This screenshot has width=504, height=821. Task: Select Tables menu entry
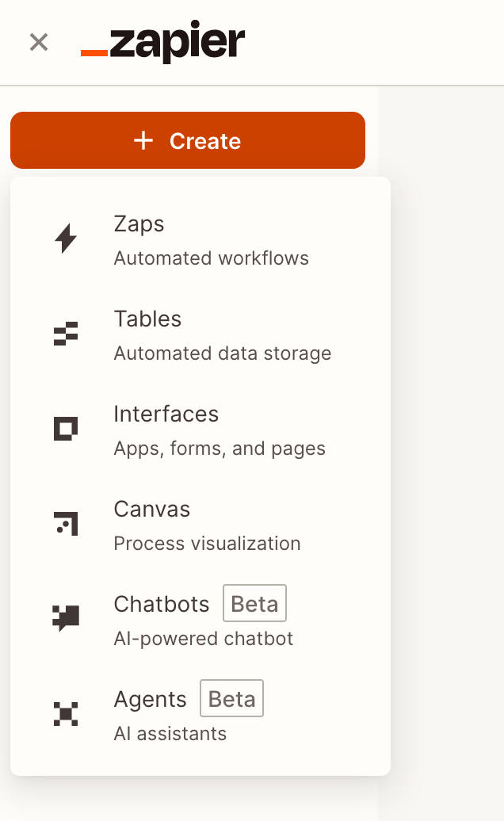[148, 319]
